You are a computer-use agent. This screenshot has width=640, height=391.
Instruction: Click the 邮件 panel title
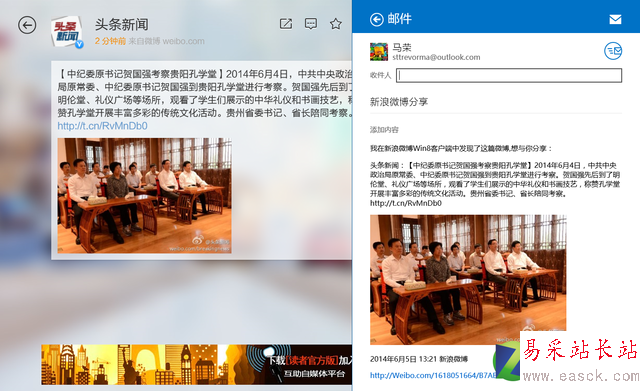[x=399, y=19]
